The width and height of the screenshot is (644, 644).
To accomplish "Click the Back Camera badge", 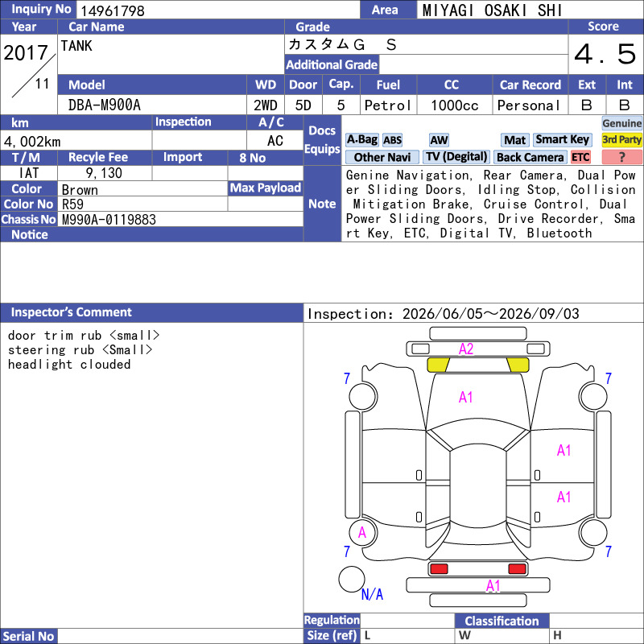I will coord(530,157).
